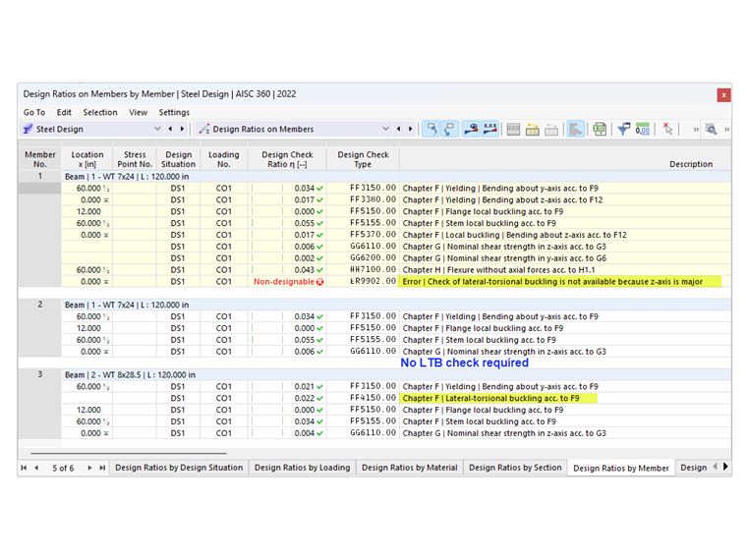Open the Go To menu
The image size is (747, 560).
click(x=34, y=112)
